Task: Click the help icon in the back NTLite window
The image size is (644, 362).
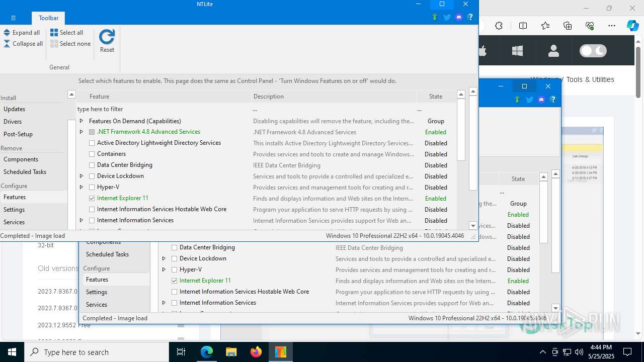Action: [x=553, y=100]
